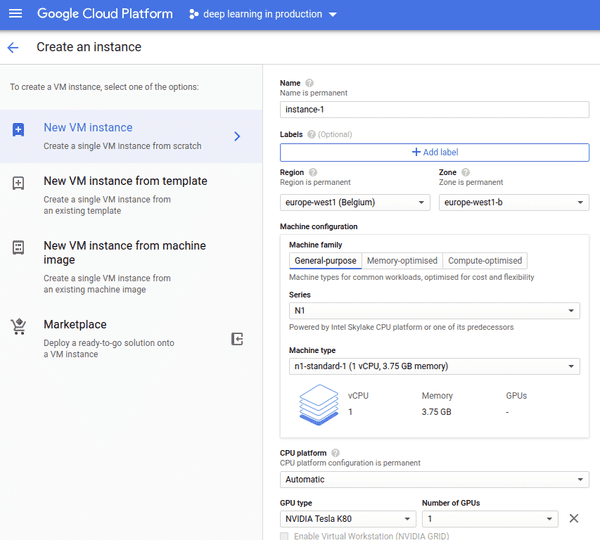Viewport: 600px width, 540px height.
Task: Click the help icon next to Name
Action: pos(309,83)
